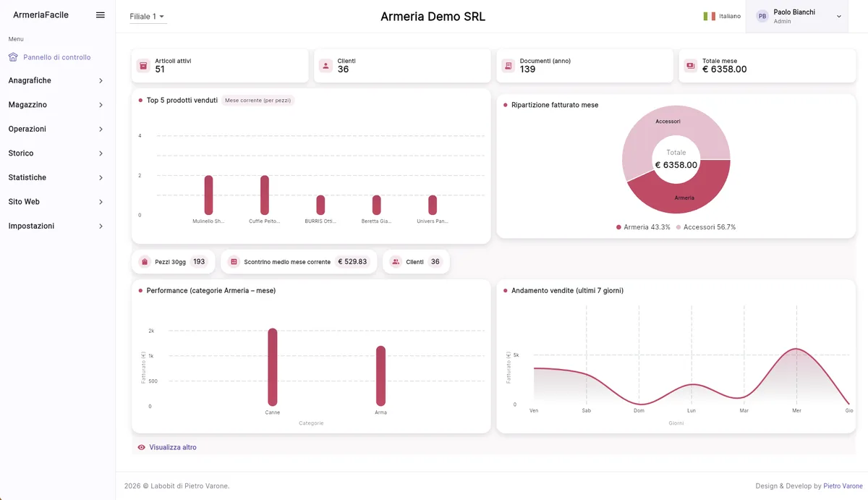Click the Ripartizione fatturato mese heading

click(x=555, y=105)
